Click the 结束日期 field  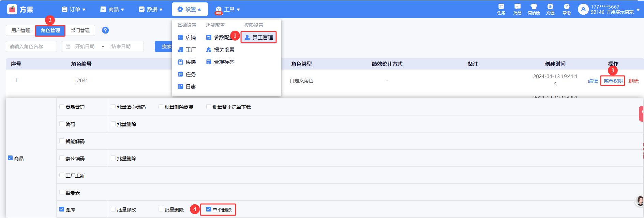121,46
